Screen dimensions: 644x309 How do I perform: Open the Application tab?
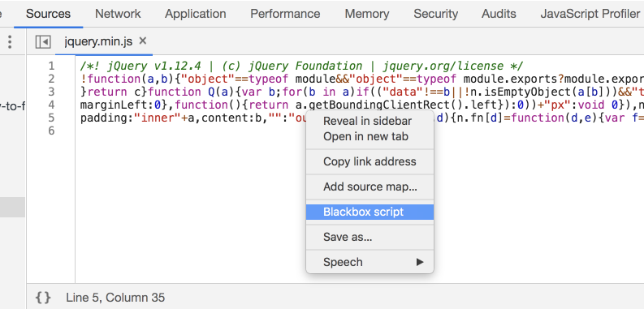tap(196, 14)
